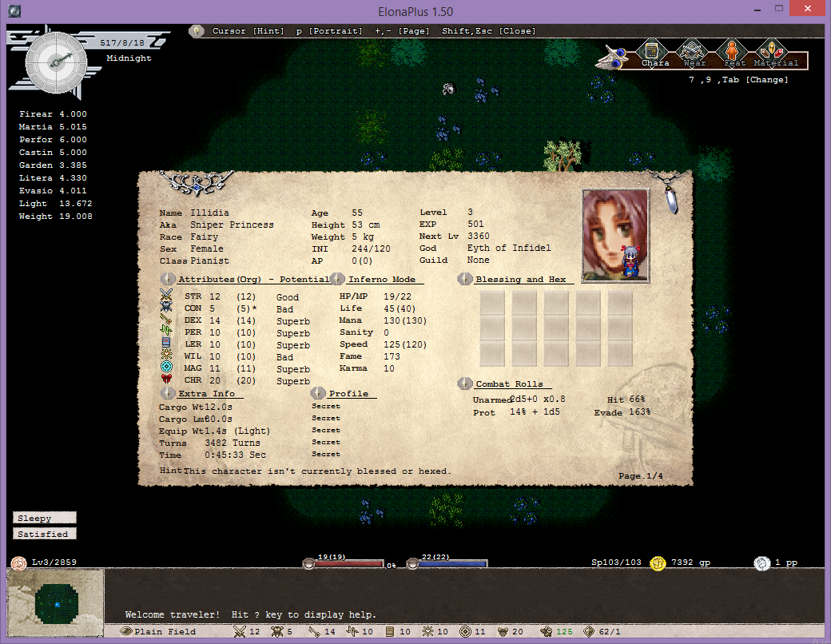Maximize the ElonaPlus window
This screenshot has width=831, height=644.
click(x=778, y=9)
